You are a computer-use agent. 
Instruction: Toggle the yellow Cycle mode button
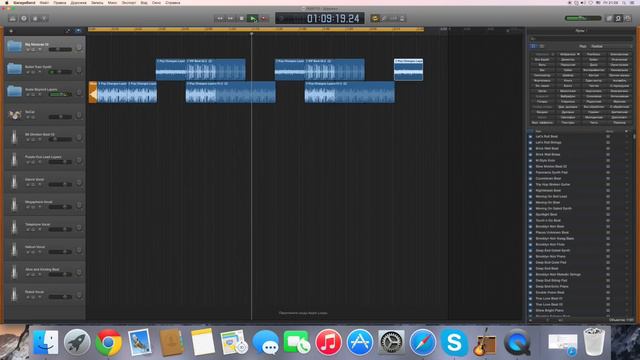click(x=375, y=18)
